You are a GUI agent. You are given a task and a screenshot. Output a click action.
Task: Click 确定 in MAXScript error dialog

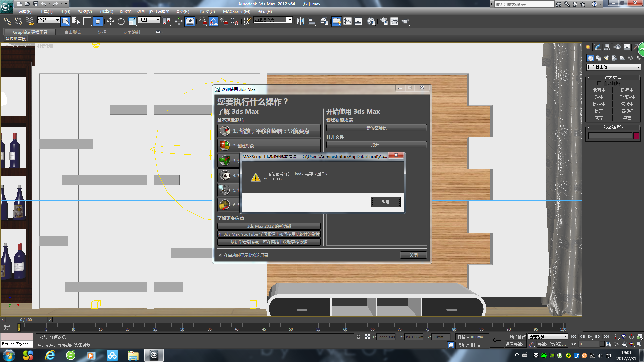(386, 202)
